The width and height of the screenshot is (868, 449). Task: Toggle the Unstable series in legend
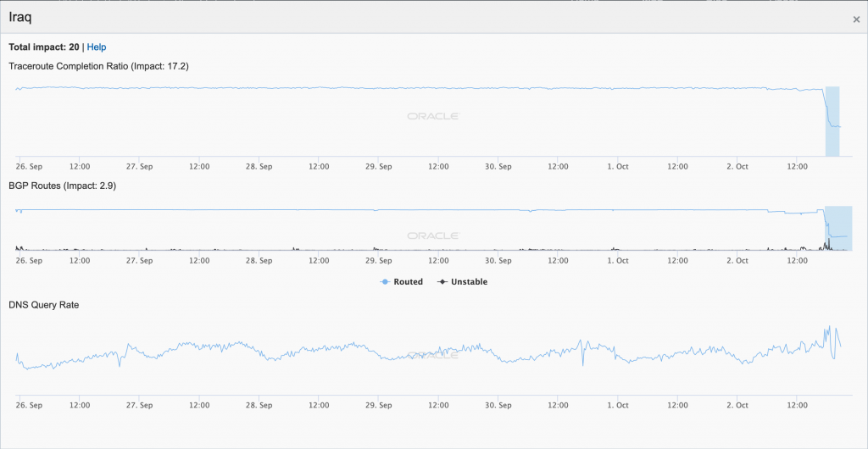463,282
